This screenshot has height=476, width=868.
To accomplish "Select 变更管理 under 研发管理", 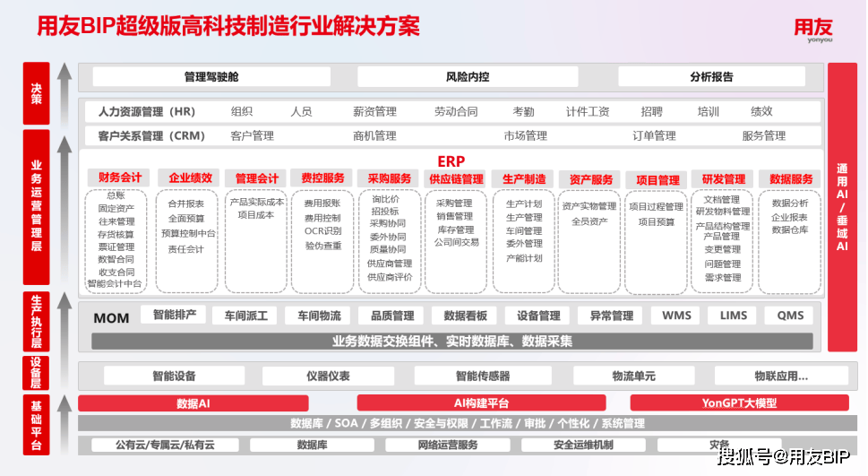I will 722,249.
